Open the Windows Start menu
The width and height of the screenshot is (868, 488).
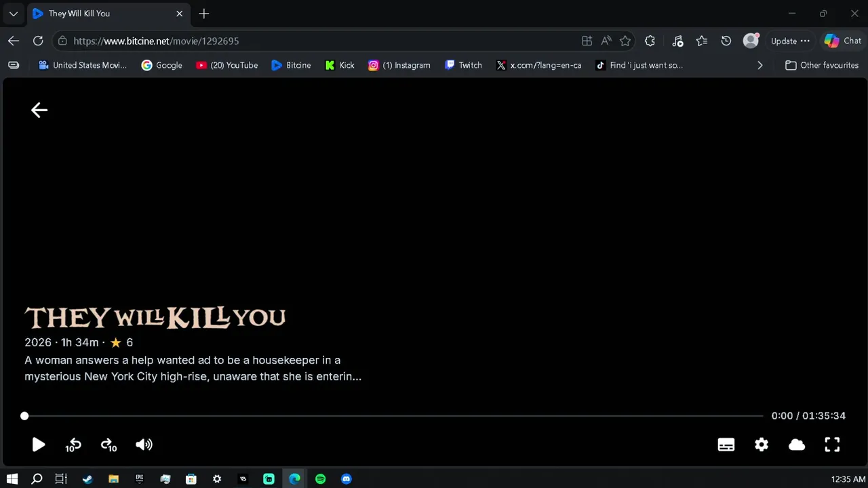pos(12,479)
